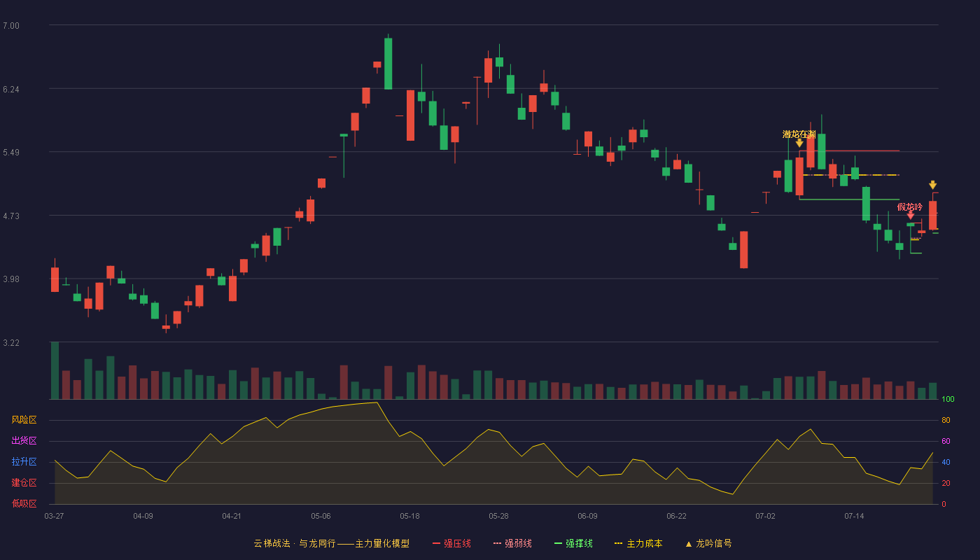Click the 风险区 zone label
This screenshot has width=980, height=560.
click(x=24, y=420)
